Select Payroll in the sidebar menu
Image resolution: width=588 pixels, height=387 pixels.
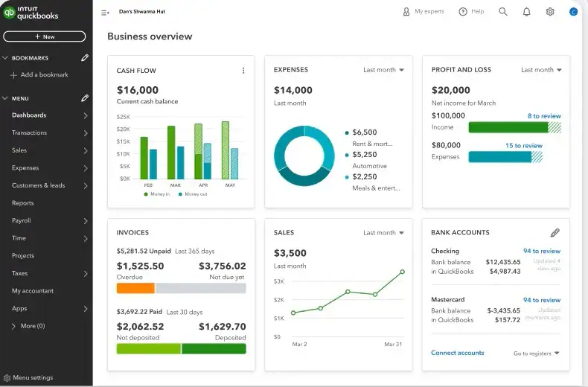[x=22, y=220]
